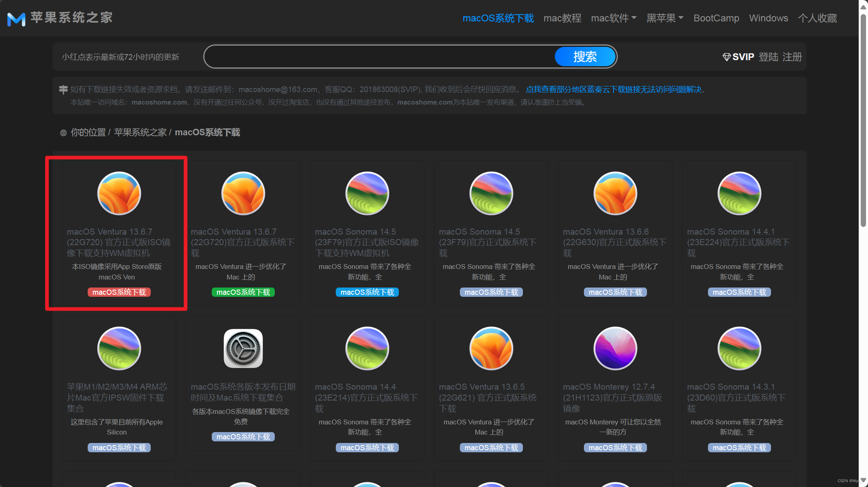Image resolution: width=868 pixels, height=487 pixels.
Task: Click the red macOS系统下载 tag
Action: (119, 292)
